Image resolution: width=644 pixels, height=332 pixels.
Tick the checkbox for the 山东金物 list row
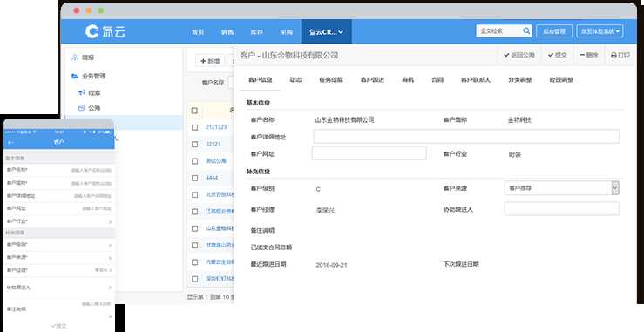[194, 228]
